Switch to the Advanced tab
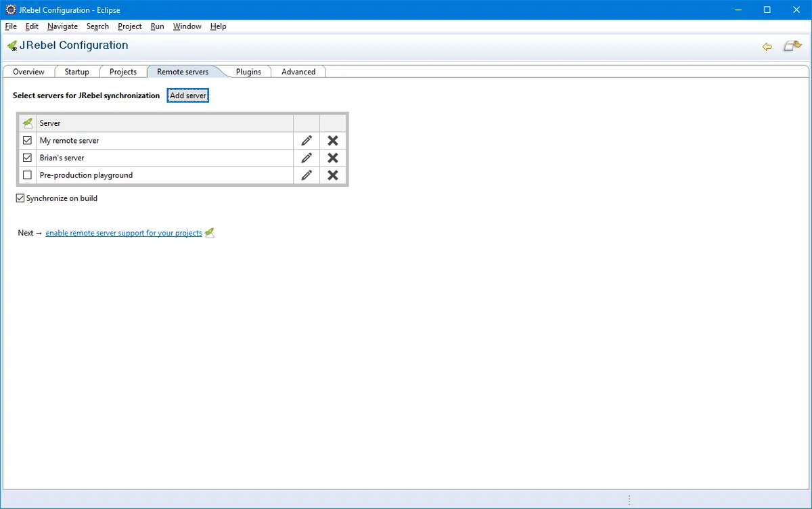812x509 pixels. point(298,72)
